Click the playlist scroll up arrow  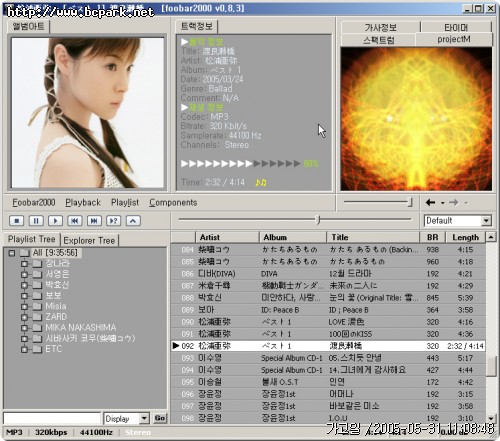point(490,237)
